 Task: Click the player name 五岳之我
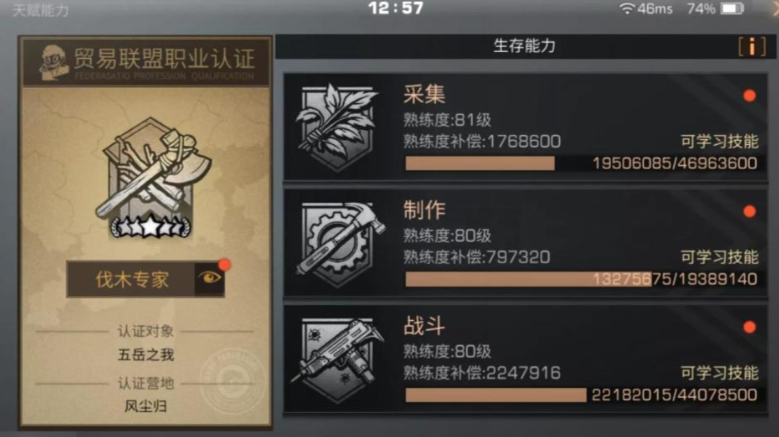[x=146, y=355]
